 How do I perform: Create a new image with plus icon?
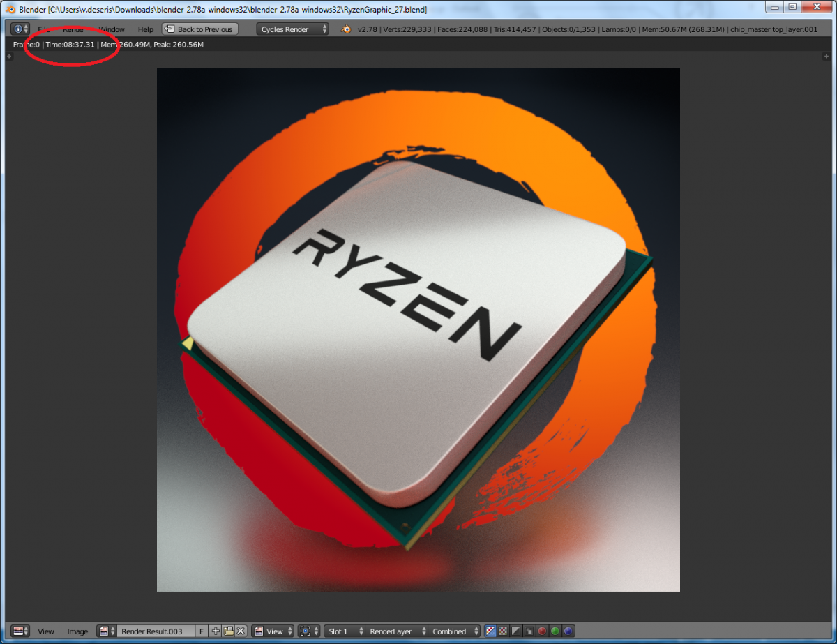[216, 631]
